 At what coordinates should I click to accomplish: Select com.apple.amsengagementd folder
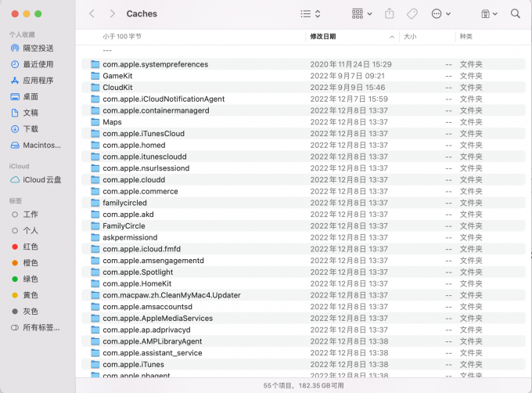pyautogui.click(x=304, y=260)
